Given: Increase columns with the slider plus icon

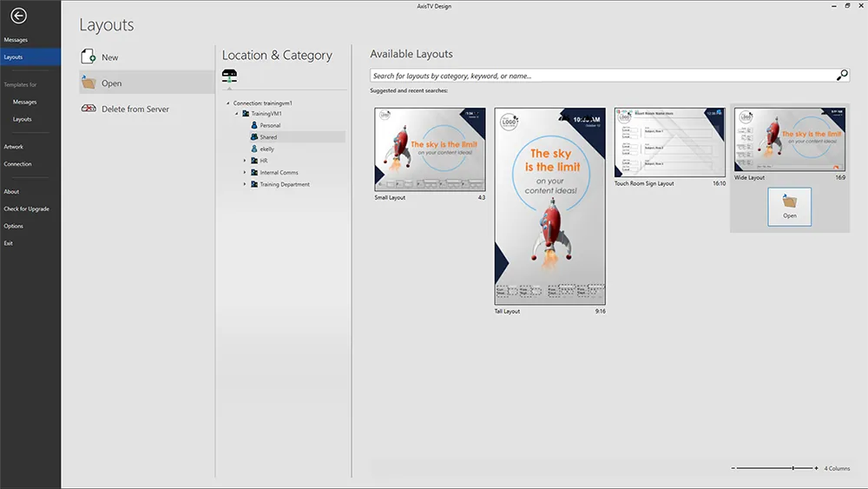Looking at the screenshot, I should tap(816, 468).
